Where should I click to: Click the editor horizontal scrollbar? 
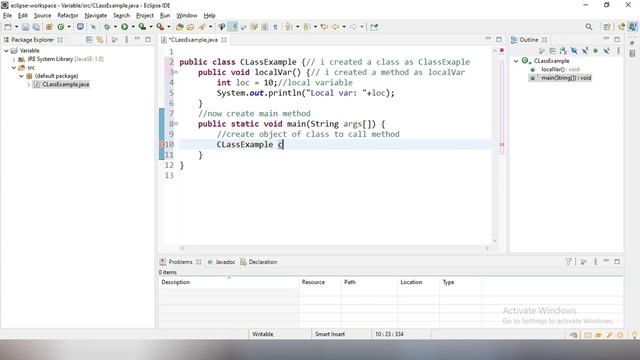334,248
